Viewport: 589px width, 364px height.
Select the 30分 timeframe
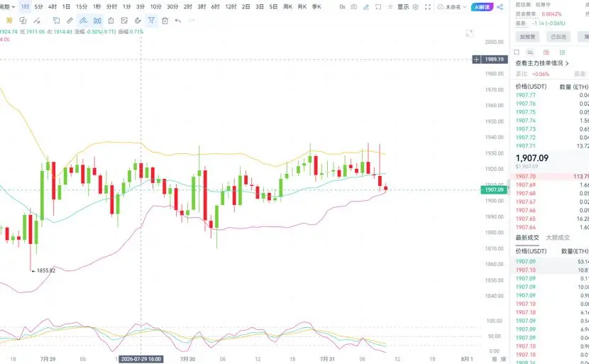pos(172,7)
